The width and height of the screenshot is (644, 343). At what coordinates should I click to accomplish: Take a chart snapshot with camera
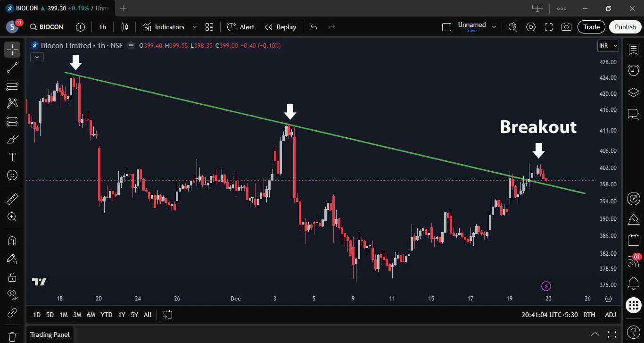click(566, 27)
